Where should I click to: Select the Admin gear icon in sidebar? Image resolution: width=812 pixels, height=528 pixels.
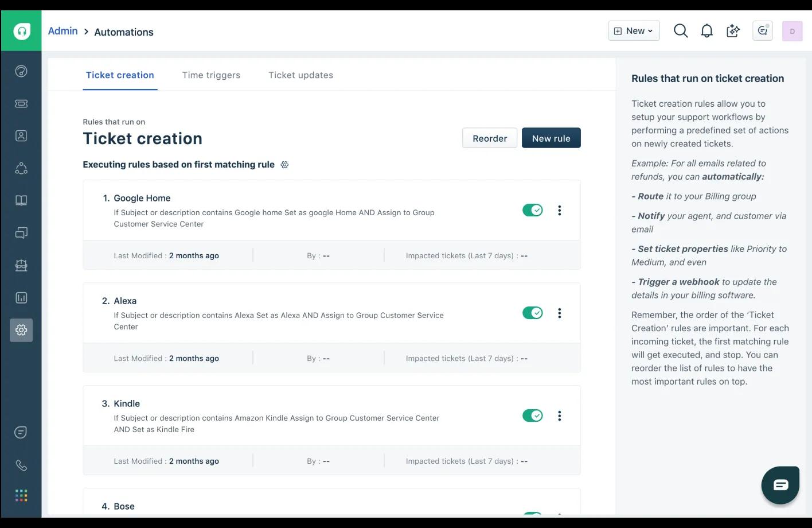click(21, 330)
